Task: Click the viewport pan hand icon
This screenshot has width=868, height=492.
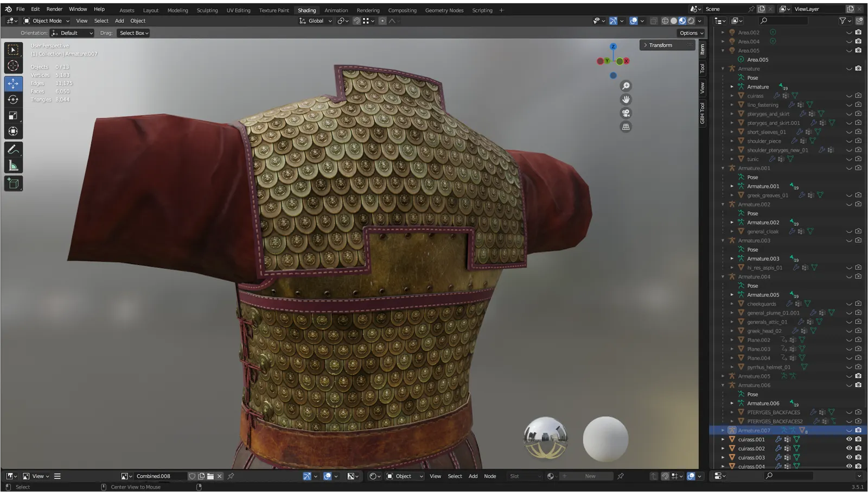Action: coord(626,99)
